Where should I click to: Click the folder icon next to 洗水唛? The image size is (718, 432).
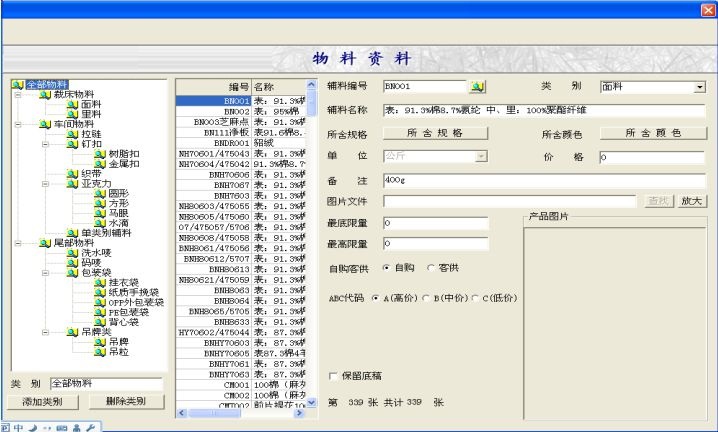(x=72, y=253)
